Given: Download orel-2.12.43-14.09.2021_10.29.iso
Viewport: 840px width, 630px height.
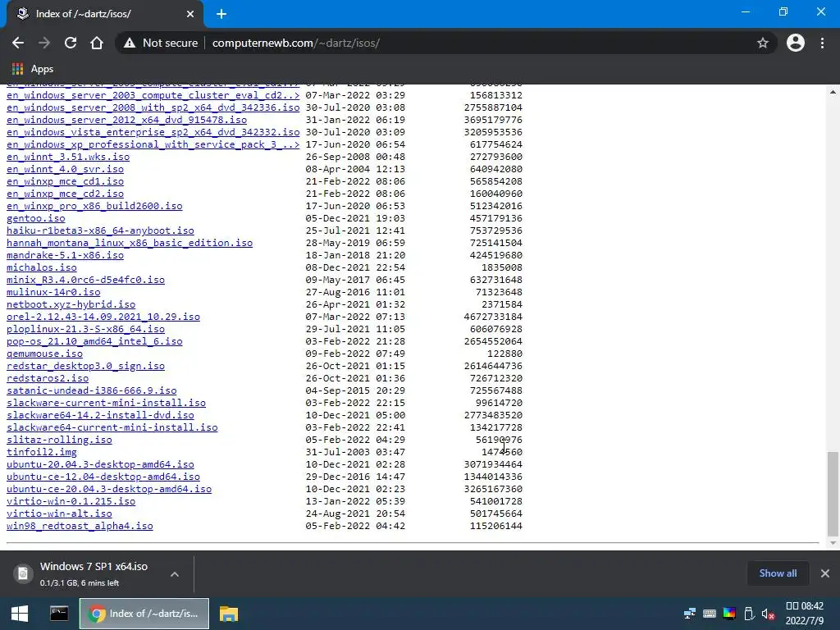Looking at the screenshot, I should coord(103,317).
